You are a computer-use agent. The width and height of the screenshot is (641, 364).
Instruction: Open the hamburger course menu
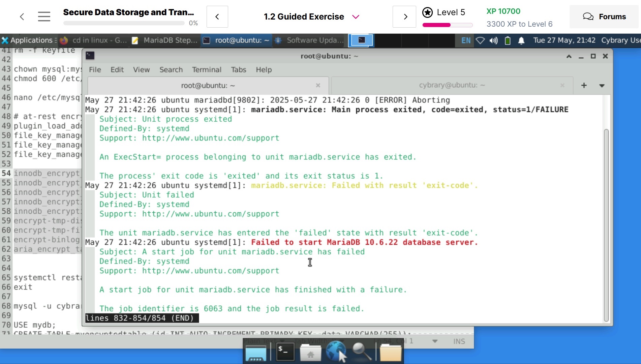pyautogui.click(x=44, y=17)
